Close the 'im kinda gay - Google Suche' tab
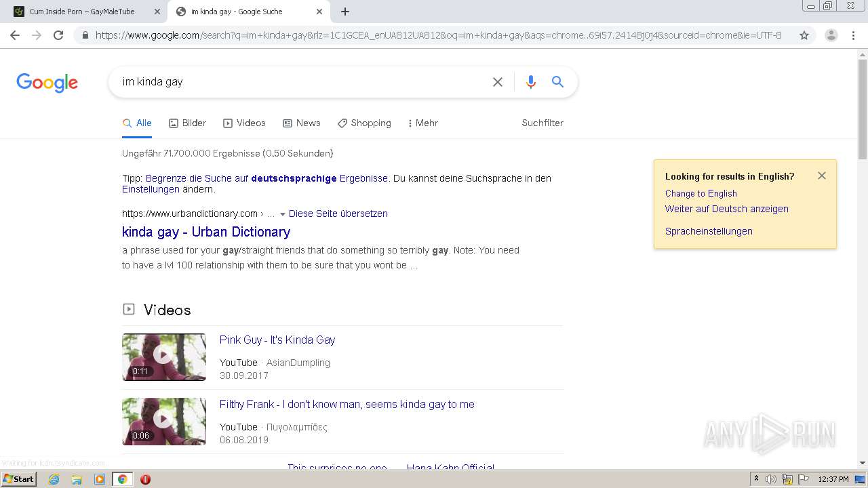 (319, 12)
